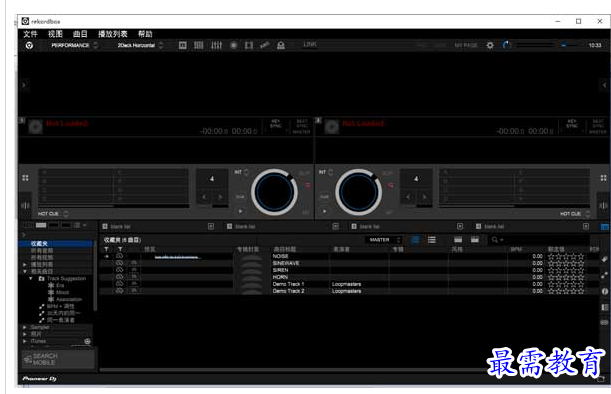Click deck 2 album artwork thumbnail

click(x=332, y=127)
